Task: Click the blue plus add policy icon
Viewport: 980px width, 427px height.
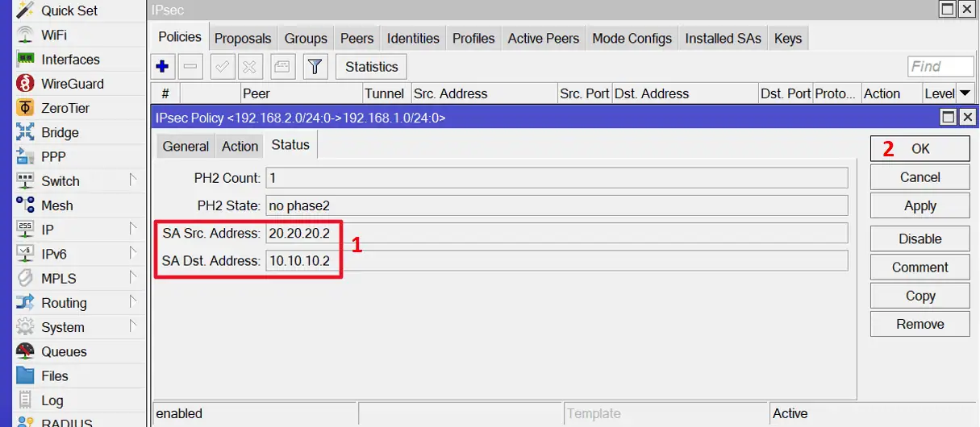Action: (x=162, y=67)
